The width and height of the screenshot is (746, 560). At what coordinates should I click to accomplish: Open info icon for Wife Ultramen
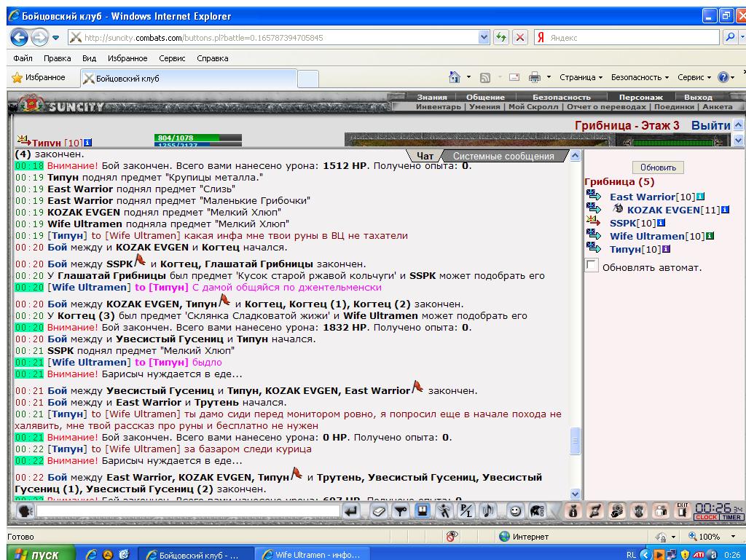(710, 236)
